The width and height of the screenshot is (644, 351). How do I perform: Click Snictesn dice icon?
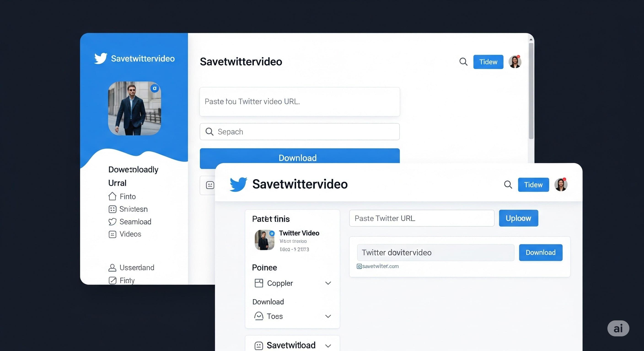[x=112, y=209]
